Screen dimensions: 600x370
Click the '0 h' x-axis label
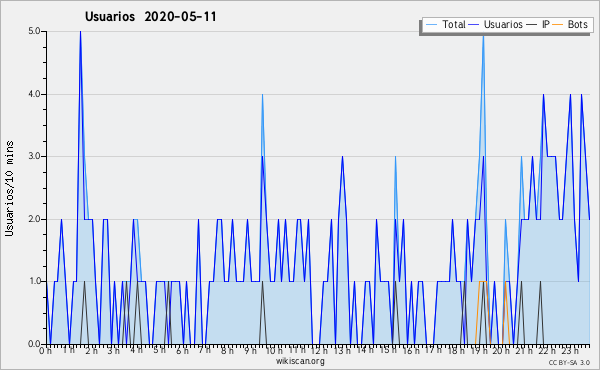click(46, 350)
